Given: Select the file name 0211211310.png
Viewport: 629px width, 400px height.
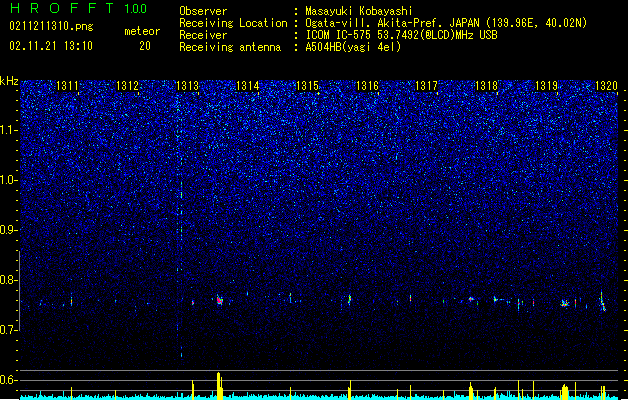Looking at the screenshot, I should [x=51, y=27].
